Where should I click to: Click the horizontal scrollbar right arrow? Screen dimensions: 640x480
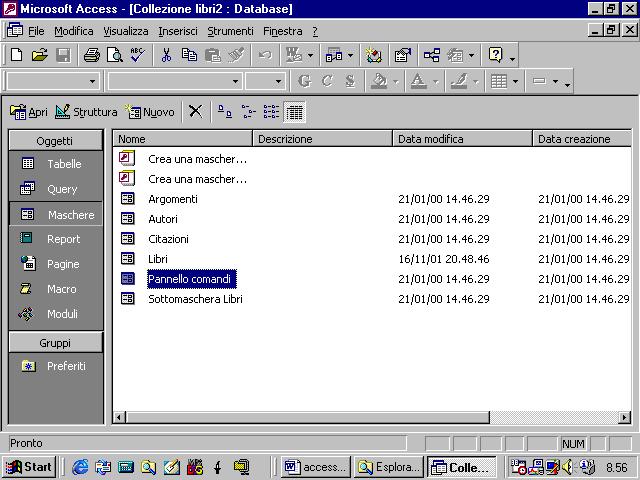[x=624, y=417]
